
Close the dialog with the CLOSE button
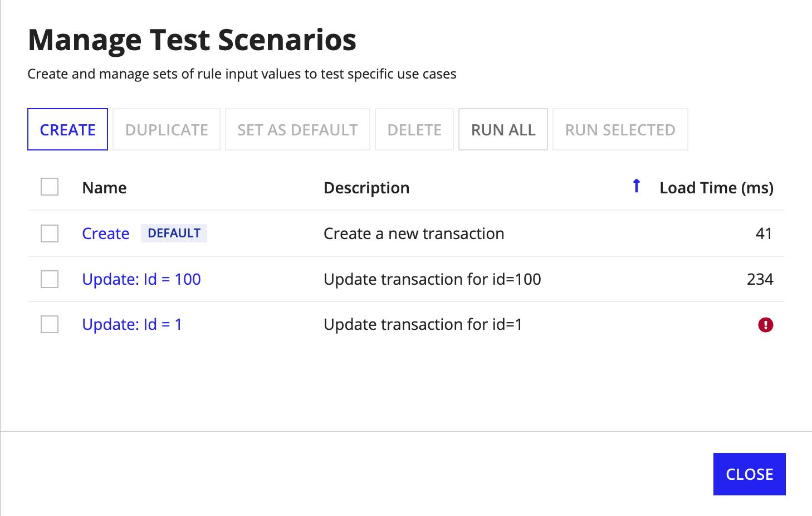(x=749, y=474)
